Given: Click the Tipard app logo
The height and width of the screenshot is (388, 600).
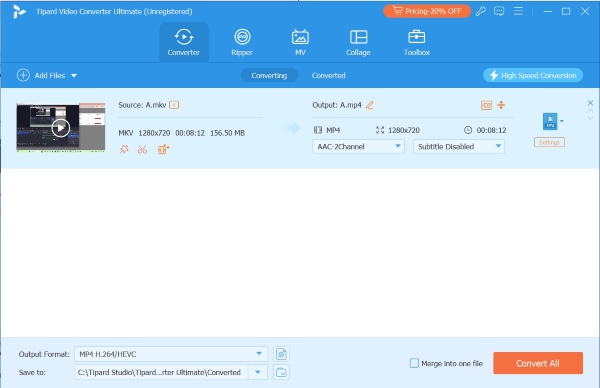Looking at the screenshot, I should (x=19, y=11).
